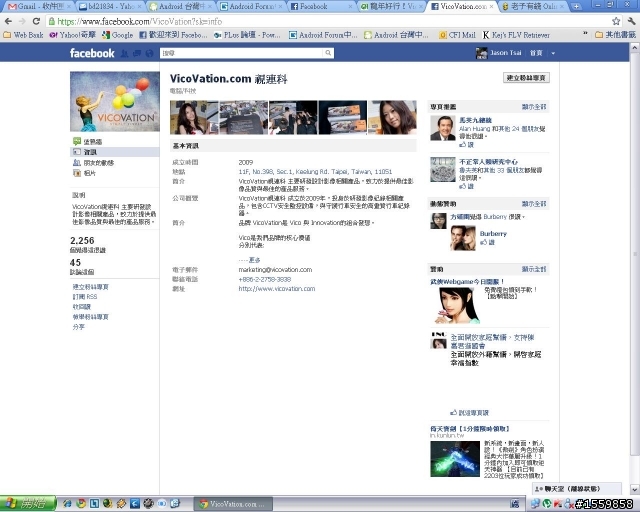640x512 pixels.
Task: Click Jason Tsai profile picture icon
Action: pyautogui.click(x=482, y=53)
